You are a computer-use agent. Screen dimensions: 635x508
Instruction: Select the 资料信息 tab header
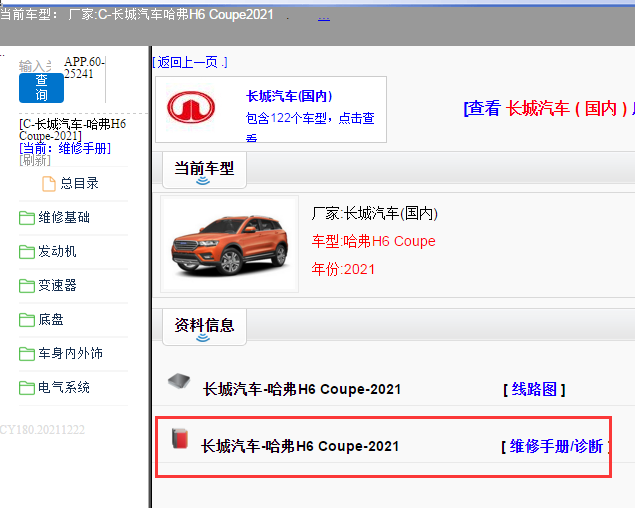click(204, 327)
